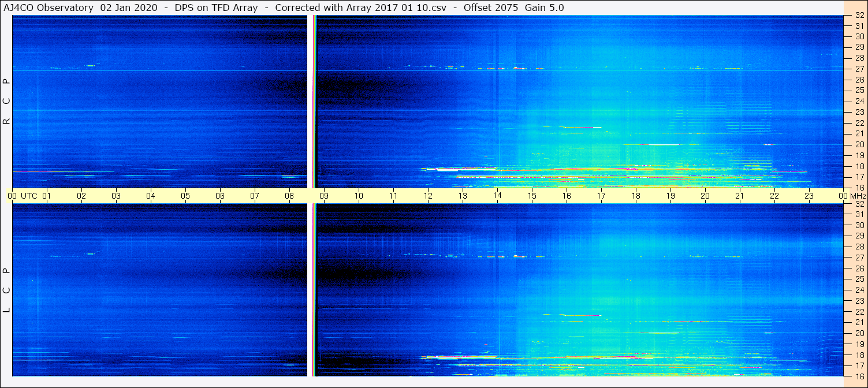This screenshot has height=388, width=868.
Task: Click the 24 MHz label of LCP panel
Action: pyautogui.click(x=859, y=289)
